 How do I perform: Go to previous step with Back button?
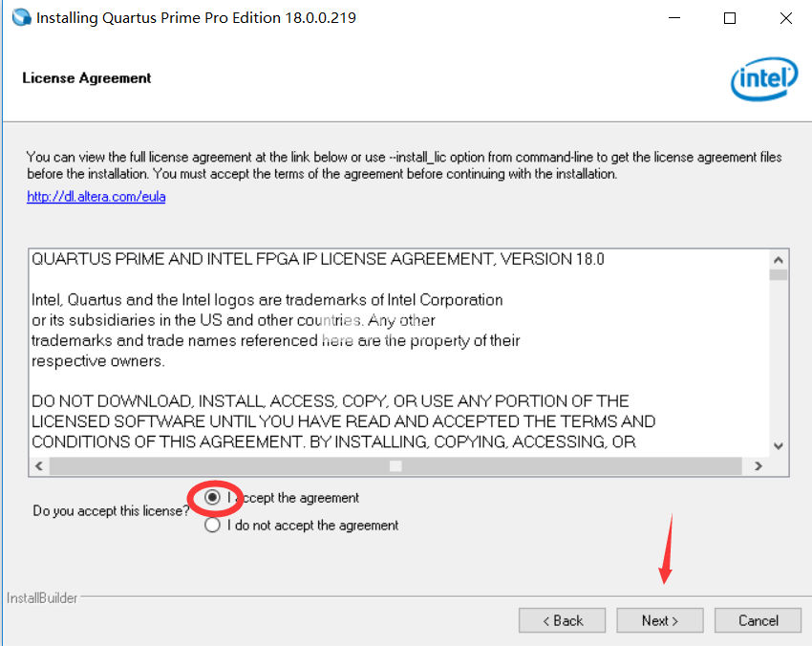coord(562,620)
